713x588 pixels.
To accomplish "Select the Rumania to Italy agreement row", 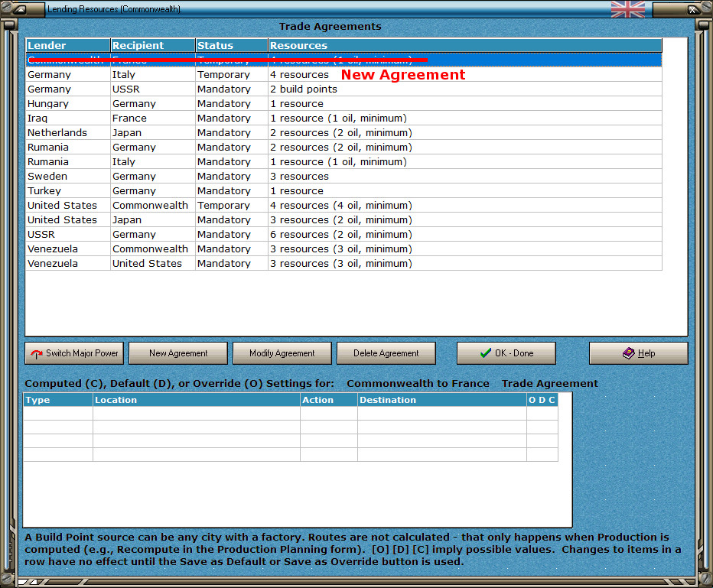I will (343, 162).
